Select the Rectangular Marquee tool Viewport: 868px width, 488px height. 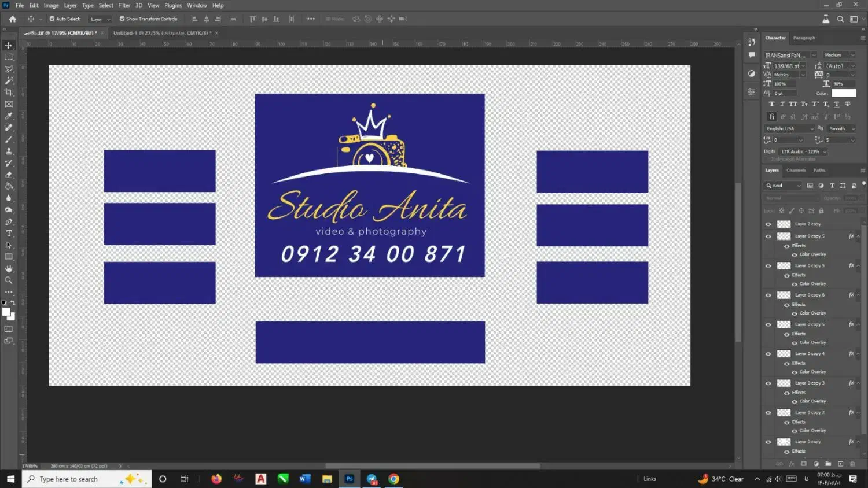(x=9, y=57)
